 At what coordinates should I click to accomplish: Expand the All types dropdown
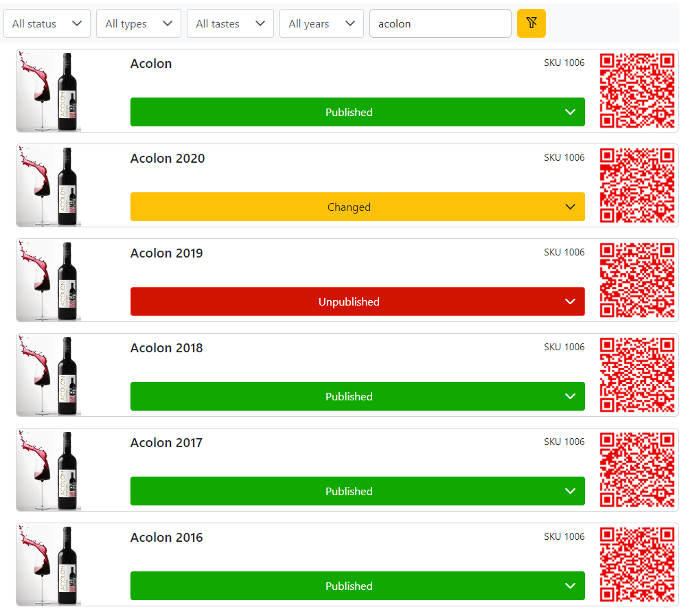[x=138, y=23]
